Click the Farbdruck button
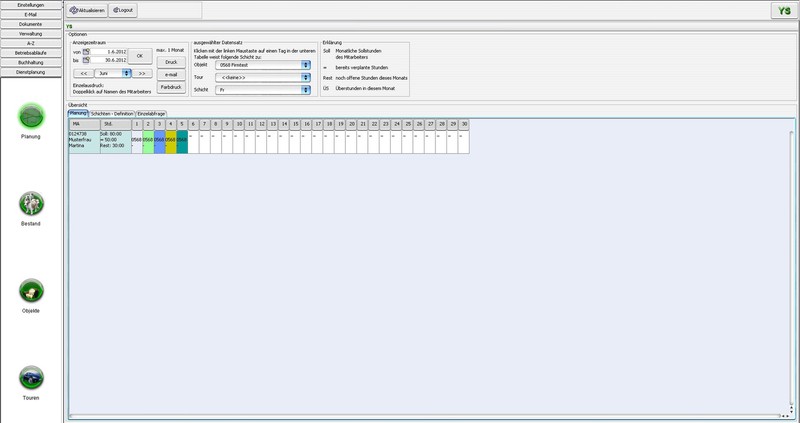This screenshot has width=800, height=423. [x=171, y=87]
